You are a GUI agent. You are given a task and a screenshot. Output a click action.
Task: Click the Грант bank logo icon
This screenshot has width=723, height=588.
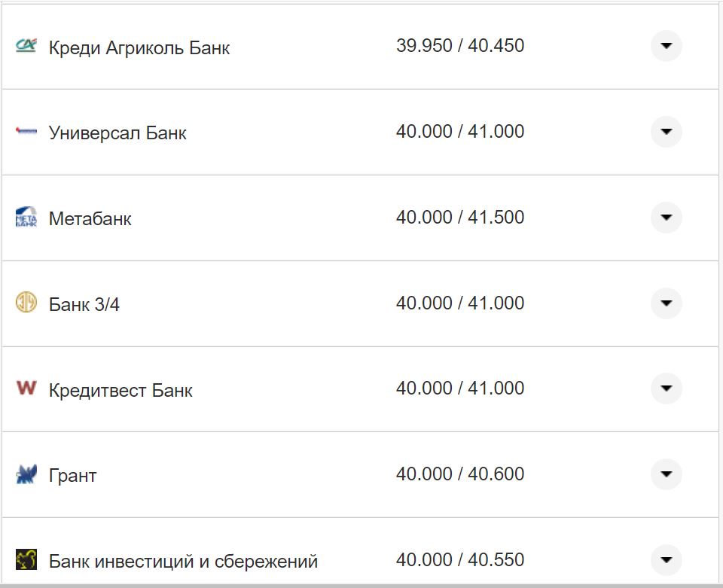click(x=26, y=474)
